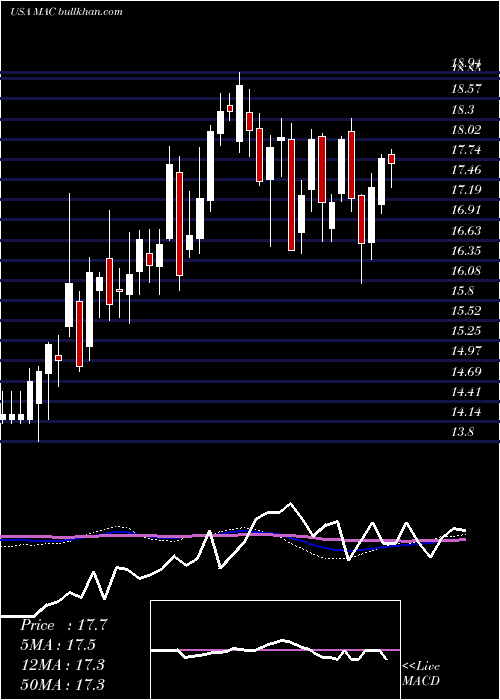The image size is (500, 700).
Task: Select the 17.74 price axis label
Action: pos(466,150)
